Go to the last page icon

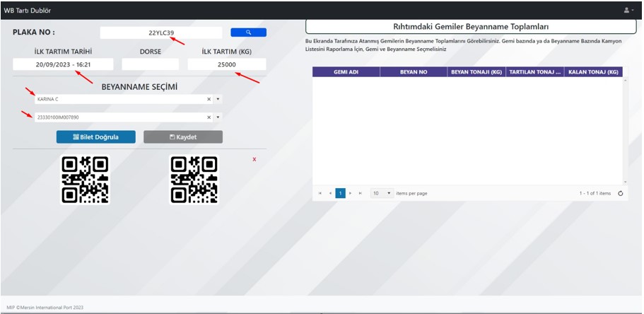[361, 193]
